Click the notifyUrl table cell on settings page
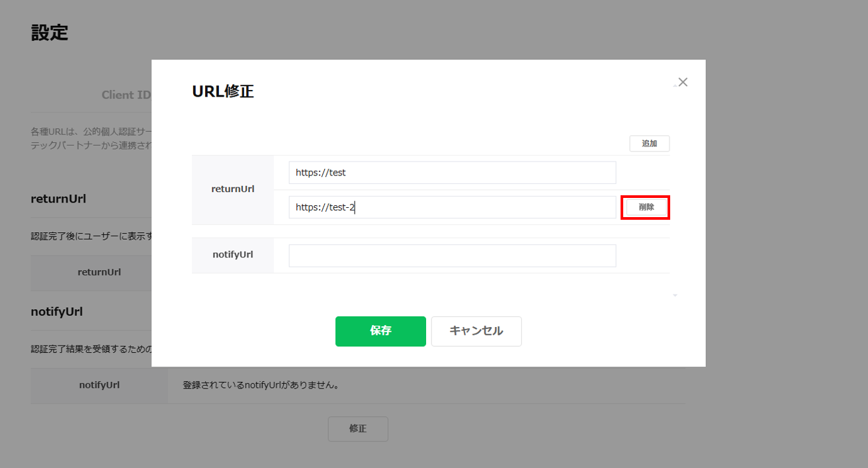The image size is (868, 468). coord(99,385)
